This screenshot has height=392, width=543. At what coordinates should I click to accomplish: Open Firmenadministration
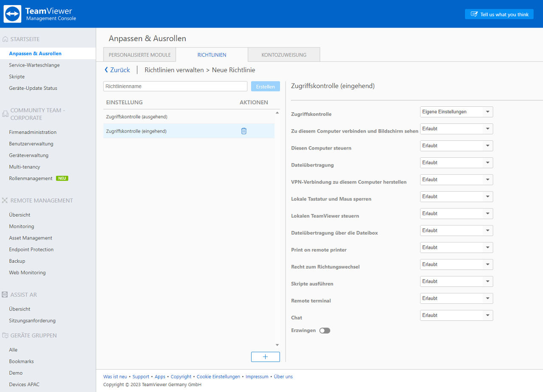[33, 132]
